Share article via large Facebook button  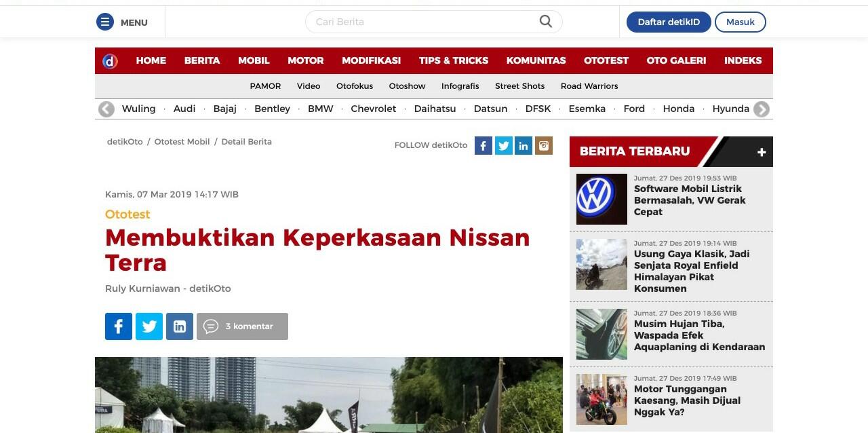[119, 326]
